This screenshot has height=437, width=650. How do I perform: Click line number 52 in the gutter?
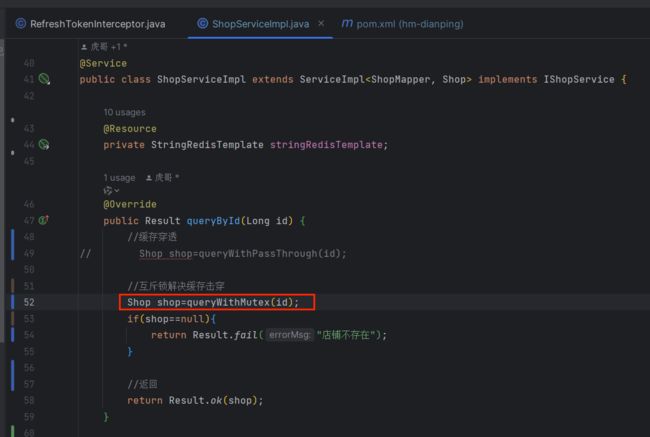tap(29, 302)
